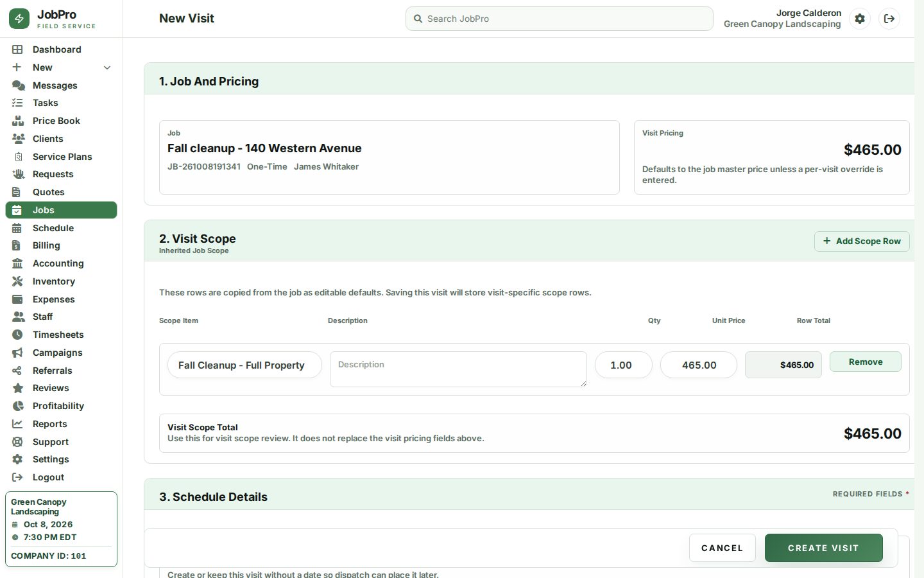The height and width of the screenshot is (578, 924).
Task: Click the Billing invoice icon
Action: click(x=17, y=245)
